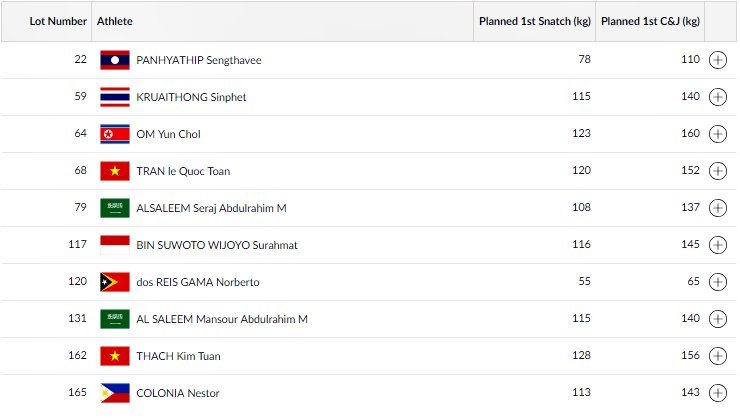Click the Philippines flag beside COLONIA Nestor
The width and height of the screenshot is (740, 418).
115,393
